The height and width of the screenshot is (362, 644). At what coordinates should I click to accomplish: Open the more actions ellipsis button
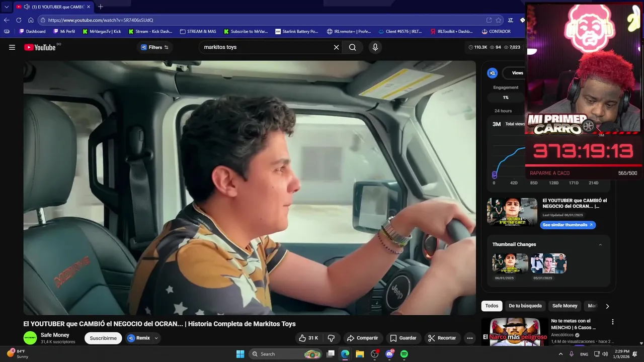tap(469, 338)
